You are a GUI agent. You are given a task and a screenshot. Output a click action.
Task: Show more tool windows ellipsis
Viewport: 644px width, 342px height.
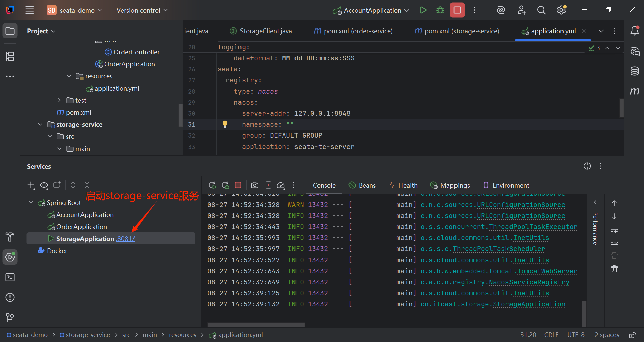click(x=10, y=76)
